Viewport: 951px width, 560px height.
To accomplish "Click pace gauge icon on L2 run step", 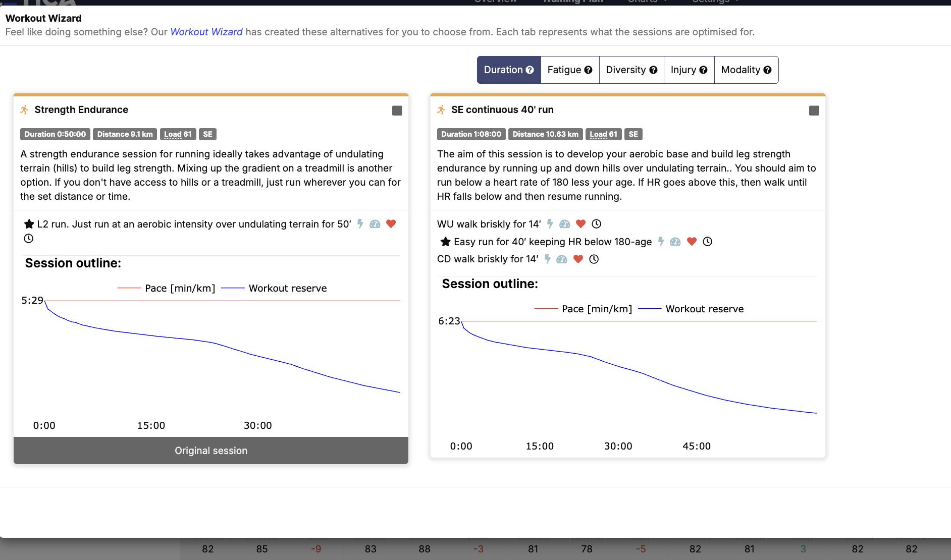I will [375, 224].
